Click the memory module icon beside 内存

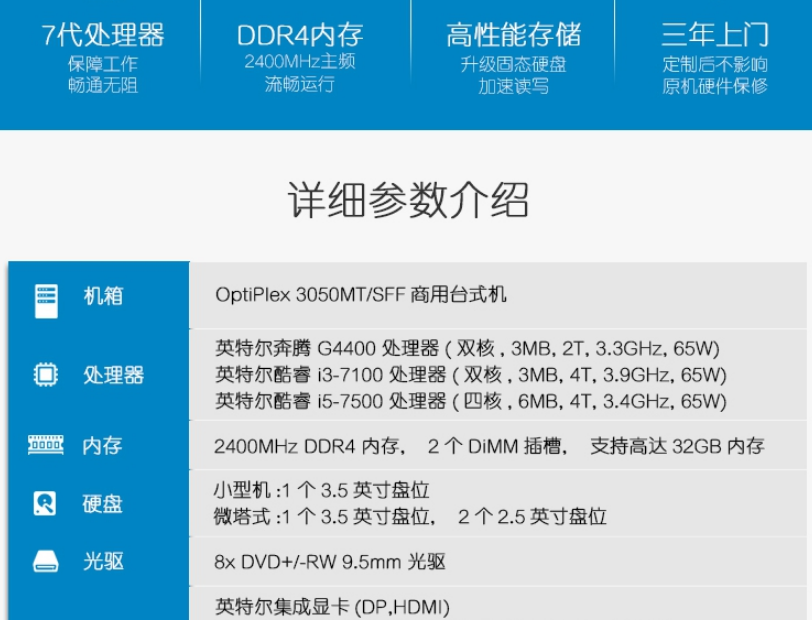(46, 445)
